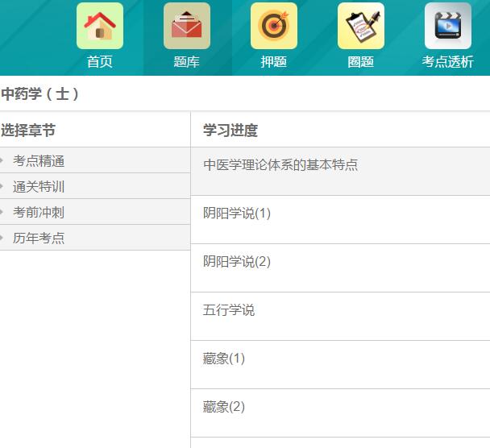Open the 题库 envelope icon

(187, 26)
